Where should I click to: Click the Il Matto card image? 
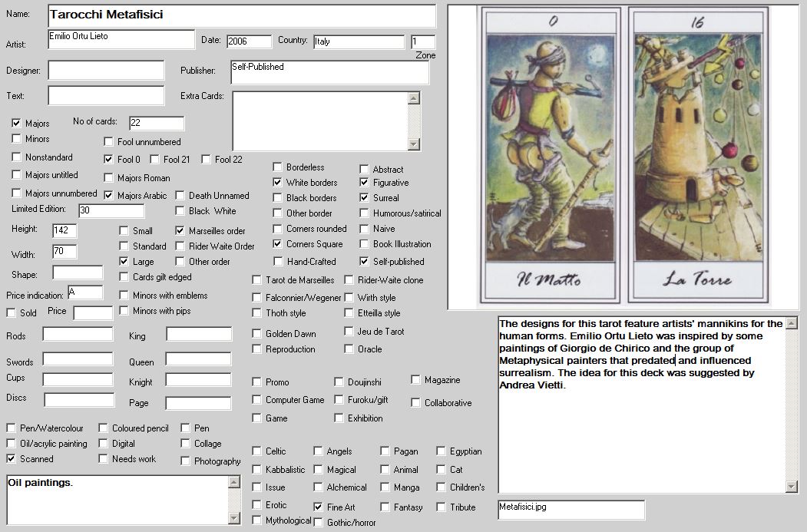[x=548, y=157]
